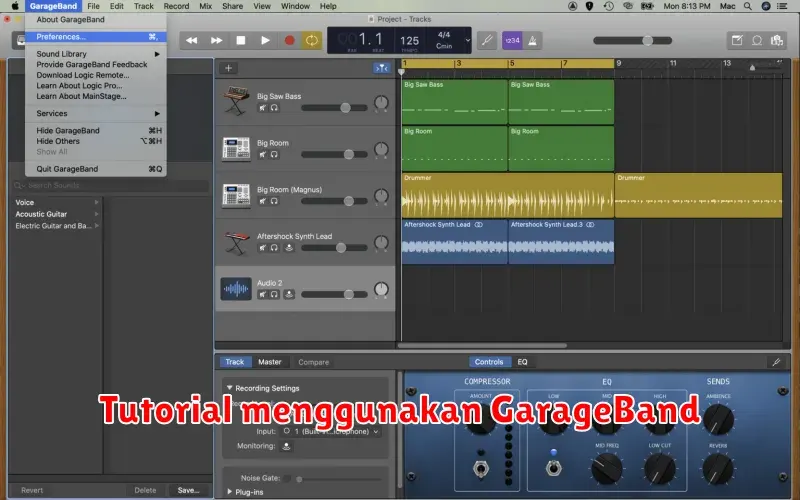This screenshot has width=800, height=500.
Task: Mute the Audio 2 track
Action: click(262, 294)
